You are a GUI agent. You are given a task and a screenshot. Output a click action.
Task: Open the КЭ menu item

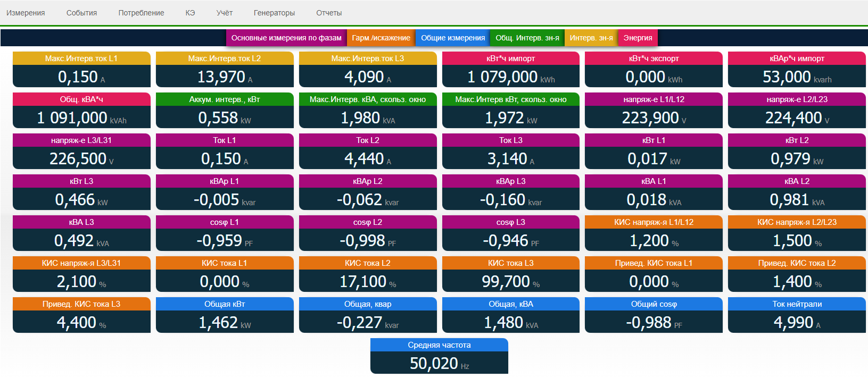190,13
